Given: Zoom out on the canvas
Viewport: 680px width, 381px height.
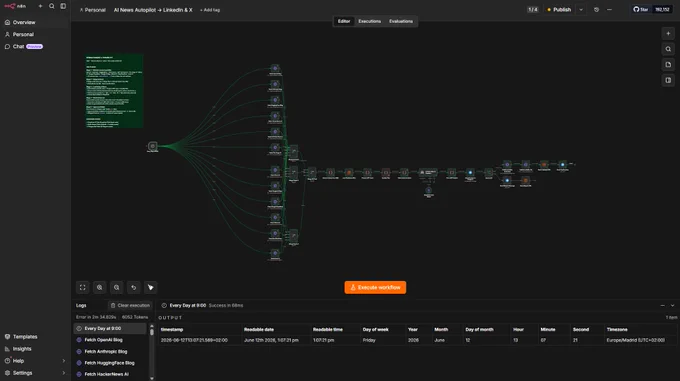Looking at the screenshot, I should [x=117, y=287].
